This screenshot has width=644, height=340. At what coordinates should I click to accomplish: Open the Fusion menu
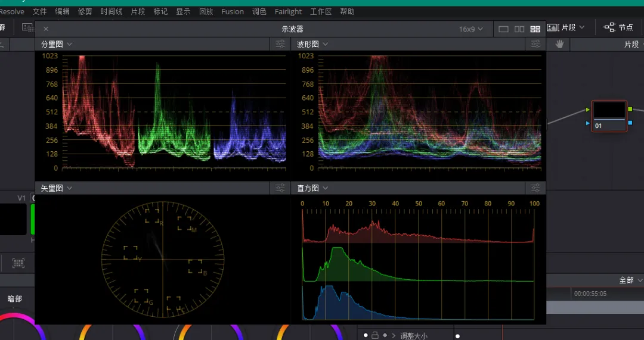click(x=233, y=11)
